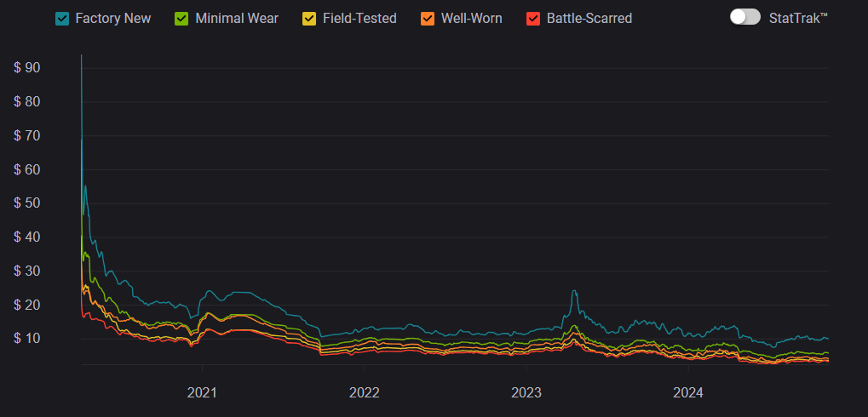Image resolution: width=868 pixels, height=417 pixels.
Task: Click the 2021 label on the time axis
Action: (202, 393)
